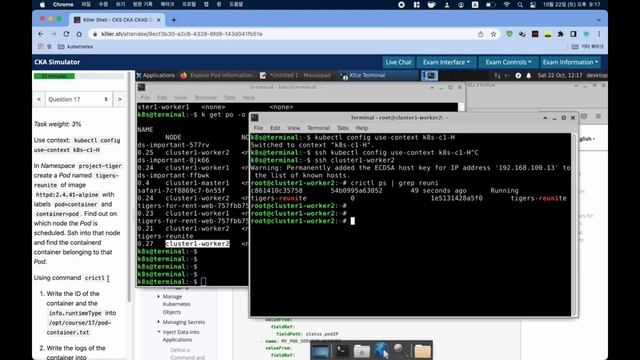640x360 pixels.
Task: Click the CKA Simulator title
Action: [57, 62]
